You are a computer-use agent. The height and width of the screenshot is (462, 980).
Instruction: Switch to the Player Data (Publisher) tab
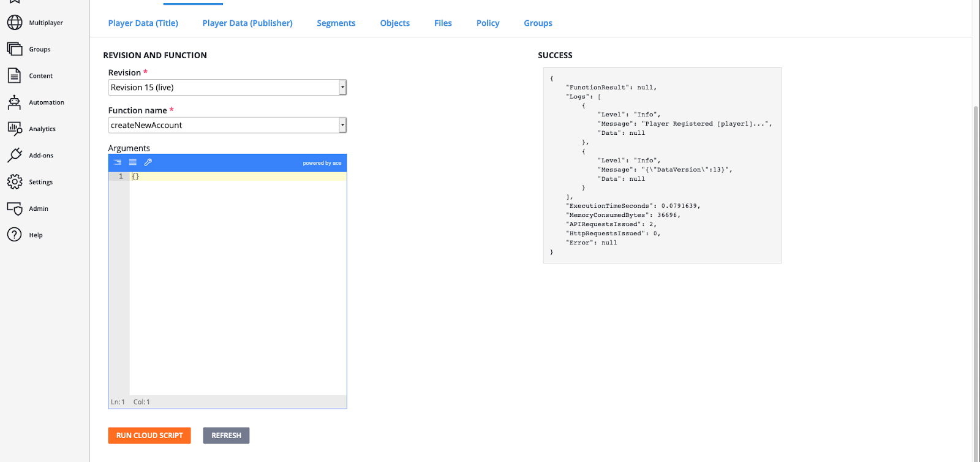point(247,23)
